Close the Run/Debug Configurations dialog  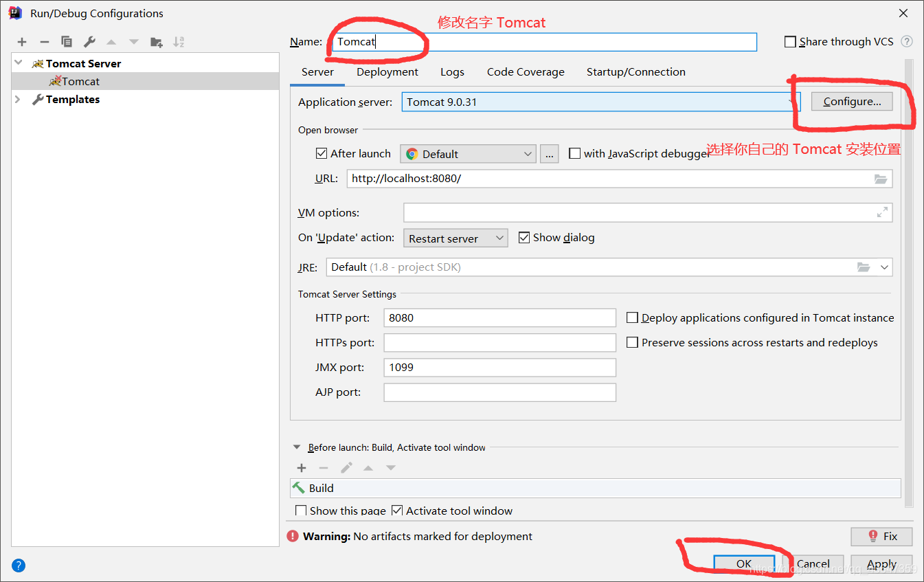903,13
